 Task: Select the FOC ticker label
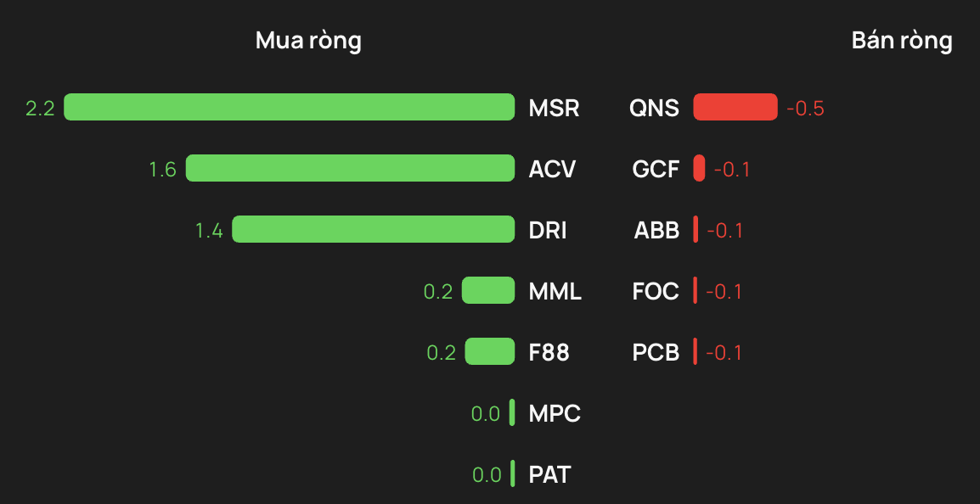[656, 292]
